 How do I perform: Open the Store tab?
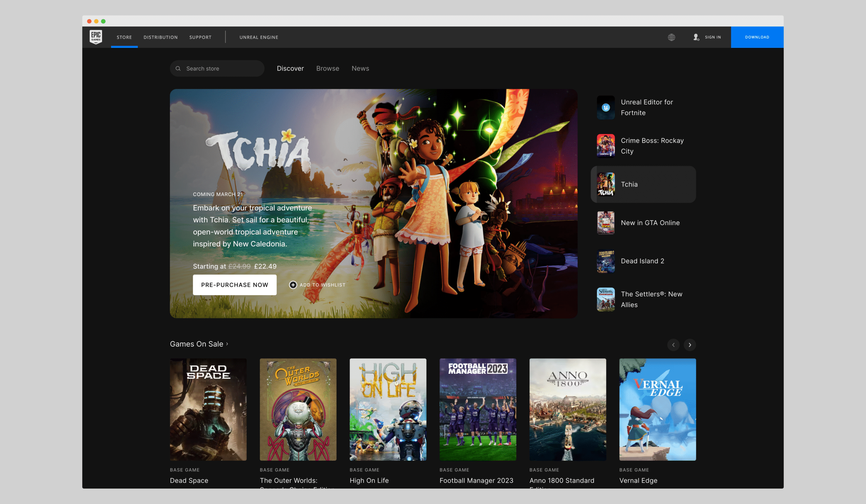pyautogui.click(x=124, y=37)
